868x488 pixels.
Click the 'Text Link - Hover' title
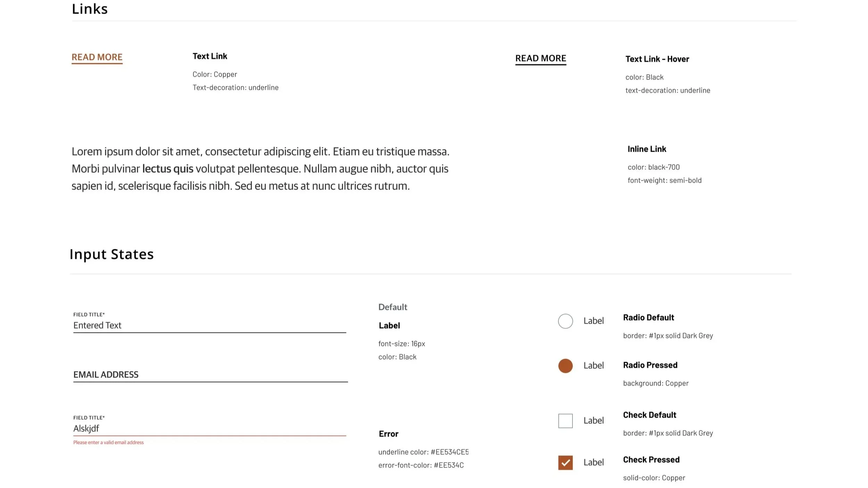pos(657,59)
